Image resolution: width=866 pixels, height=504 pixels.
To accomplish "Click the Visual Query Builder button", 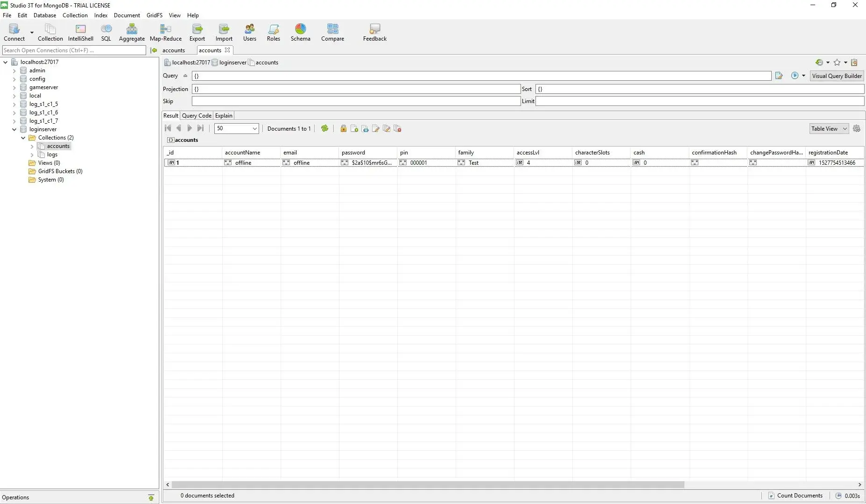I will coord(837,76).
